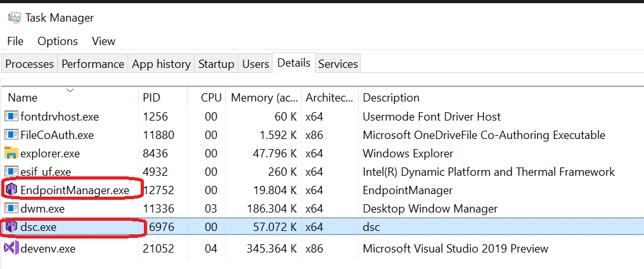Click the fontdrvhost.exe process icon
The width and height of the screenshot is (644, 269).
(11, 116)
